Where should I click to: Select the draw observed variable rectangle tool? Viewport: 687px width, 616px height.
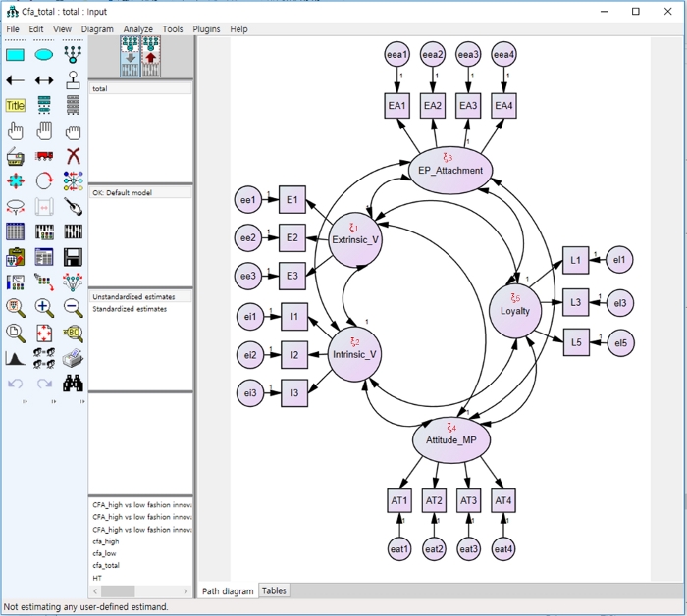15,55
